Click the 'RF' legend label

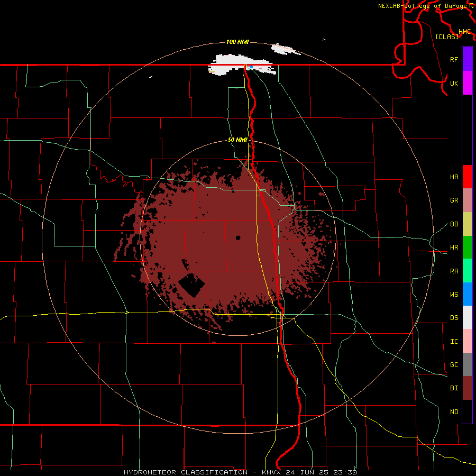454,59
